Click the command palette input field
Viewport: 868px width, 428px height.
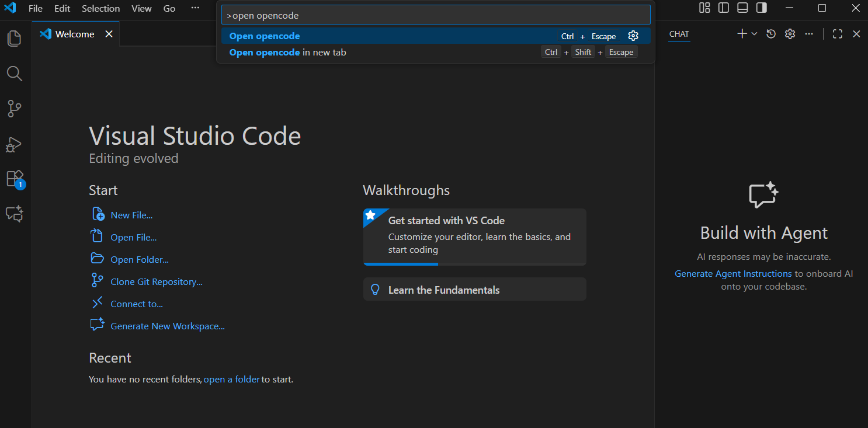[436, 16]
